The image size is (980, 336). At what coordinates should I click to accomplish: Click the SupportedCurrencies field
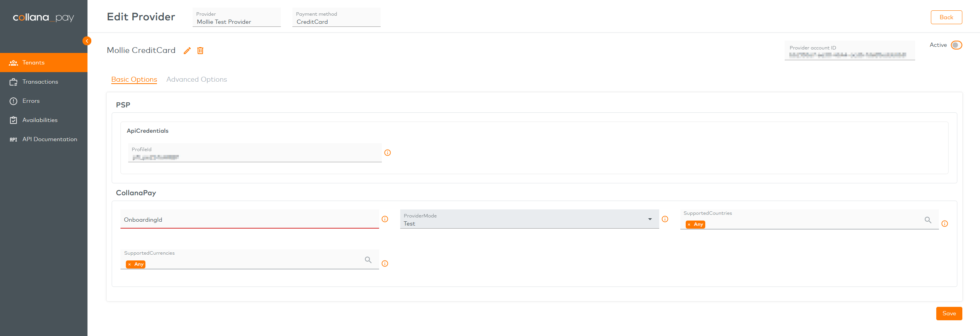(x=250, y=259)
